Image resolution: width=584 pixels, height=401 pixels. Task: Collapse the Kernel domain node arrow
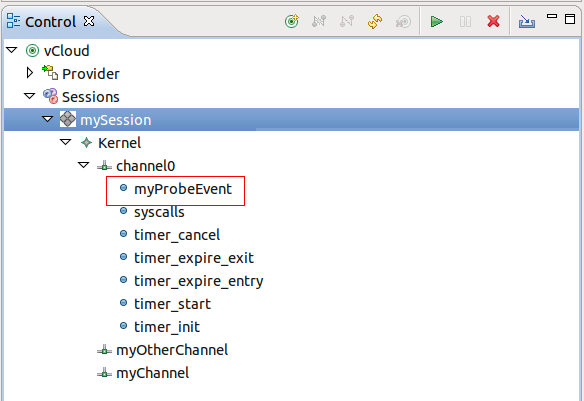[66, 142]
